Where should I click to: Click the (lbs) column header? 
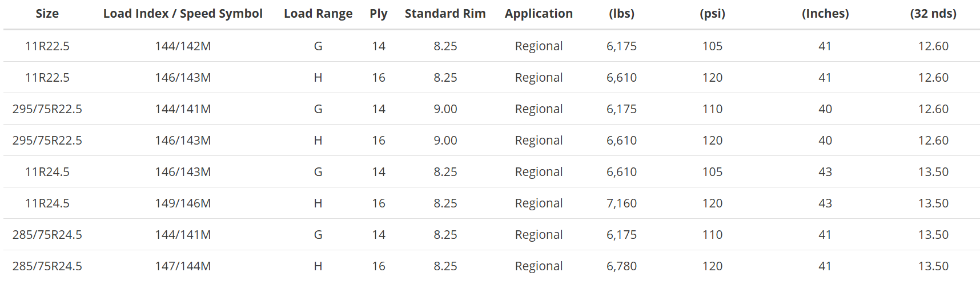621,14
